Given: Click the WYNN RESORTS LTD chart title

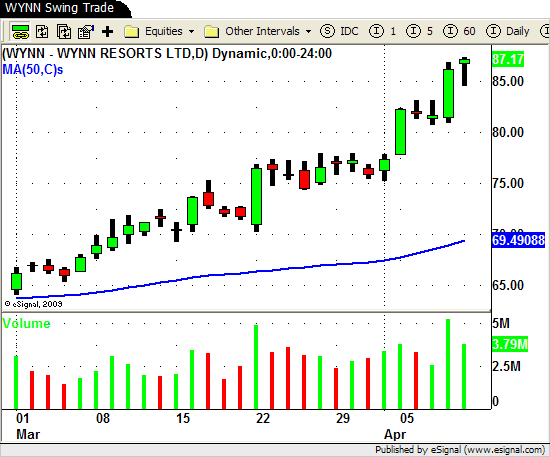Looking at the screenshot, I should [x=167, y=54].
